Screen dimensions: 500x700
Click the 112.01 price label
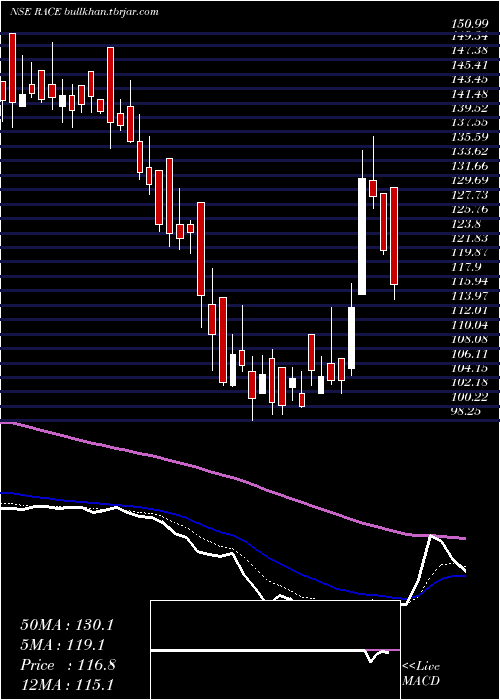(472, 310)
